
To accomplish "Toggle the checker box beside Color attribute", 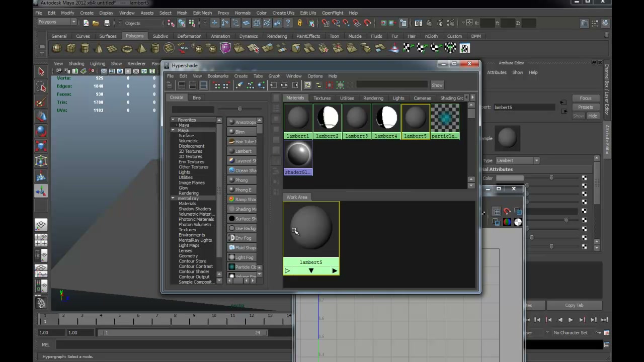I will coord(584,178).
